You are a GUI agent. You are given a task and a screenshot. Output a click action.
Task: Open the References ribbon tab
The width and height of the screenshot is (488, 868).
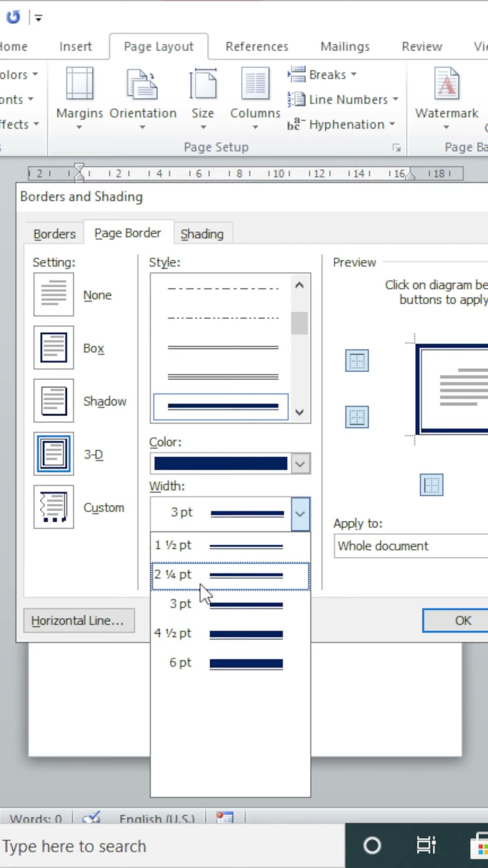(257, 47)
